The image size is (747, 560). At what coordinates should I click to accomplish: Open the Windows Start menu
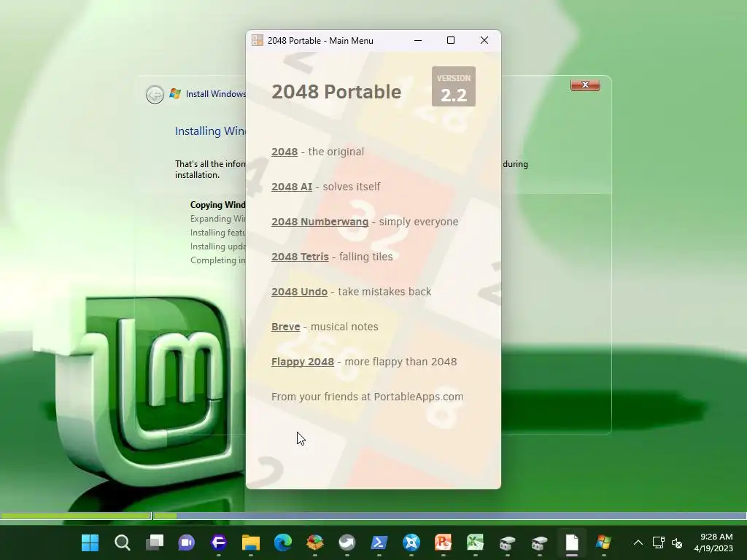tap(90, 542)
